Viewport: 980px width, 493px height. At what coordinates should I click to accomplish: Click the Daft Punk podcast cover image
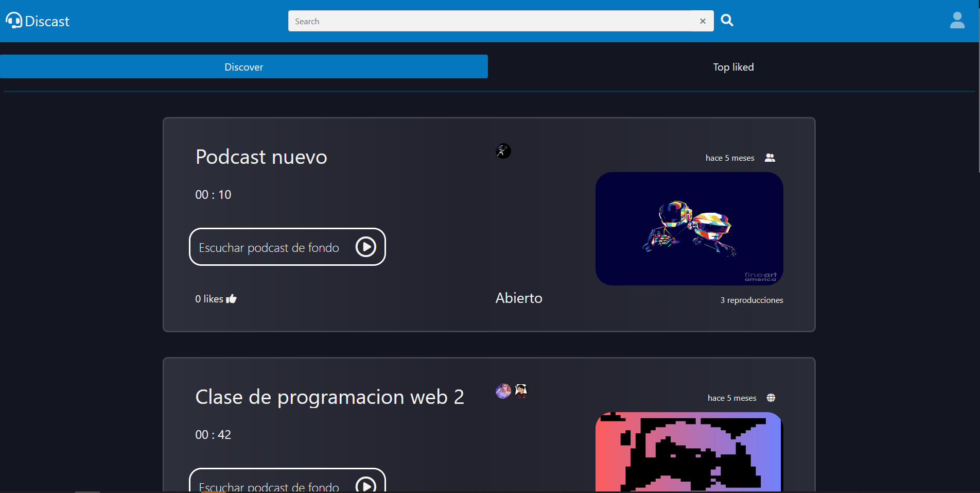tap(689, 229)
